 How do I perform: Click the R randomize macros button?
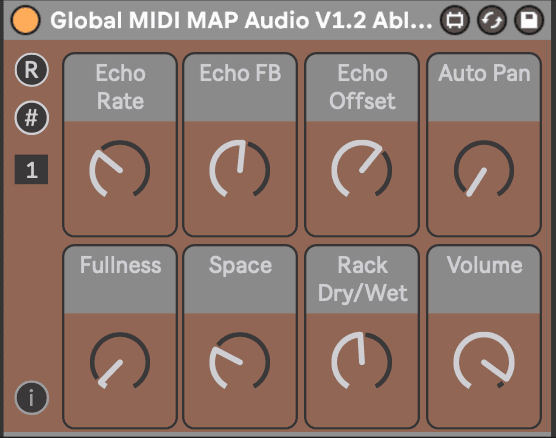point(32,70)
